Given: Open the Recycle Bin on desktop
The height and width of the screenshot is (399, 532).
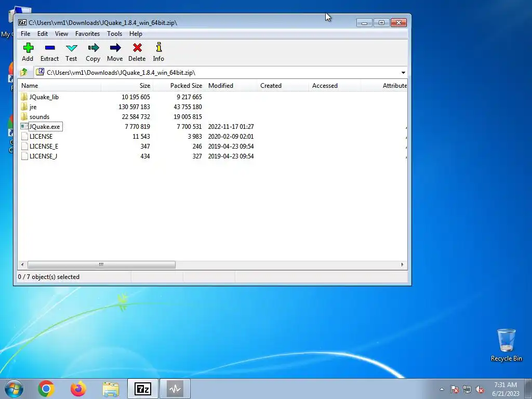Looking at the screenshot, I should tap(506, 345).
